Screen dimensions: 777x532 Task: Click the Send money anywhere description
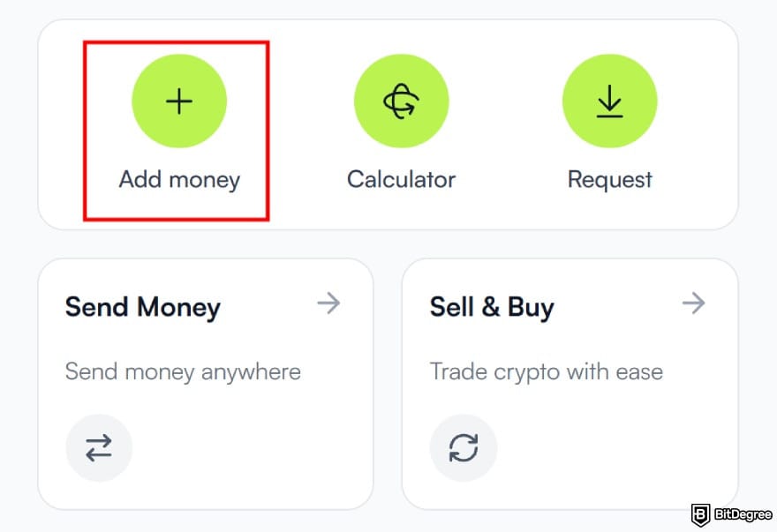click(x=183, y=371)
